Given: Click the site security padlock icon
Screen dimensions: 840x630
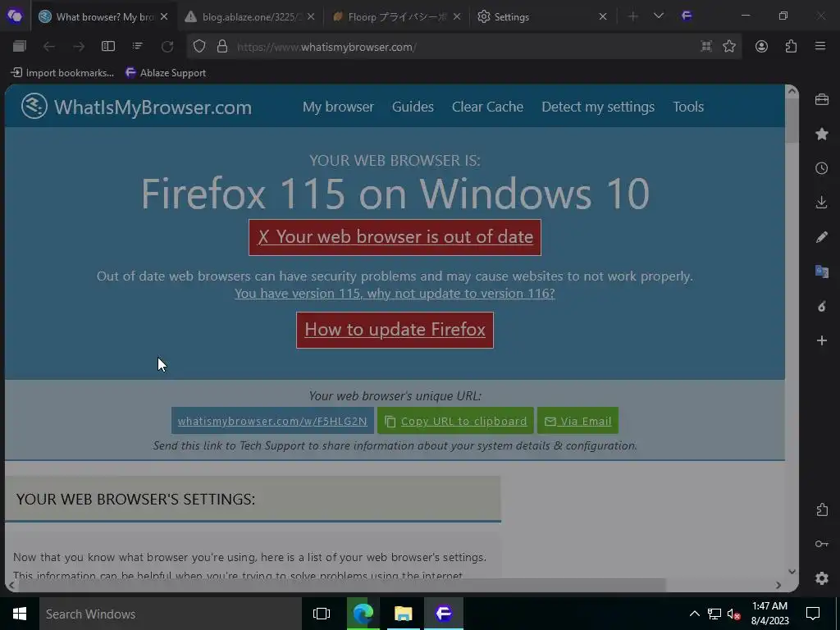Looking at the screenshot, I should point(222,46).
